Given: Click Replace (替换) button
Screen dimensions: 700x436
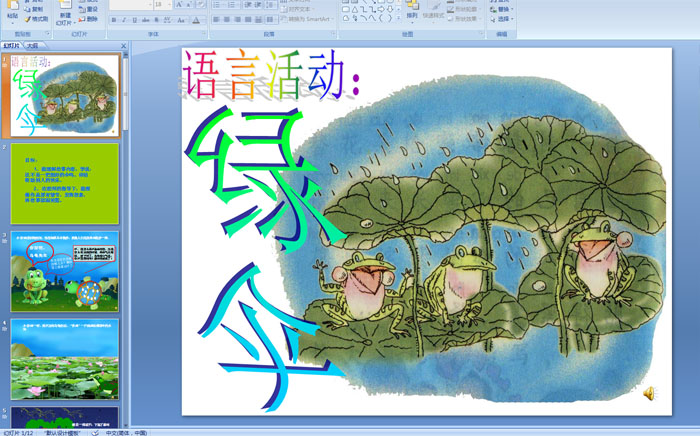Looking at the screenshot, I should click(x=502, y=9).
